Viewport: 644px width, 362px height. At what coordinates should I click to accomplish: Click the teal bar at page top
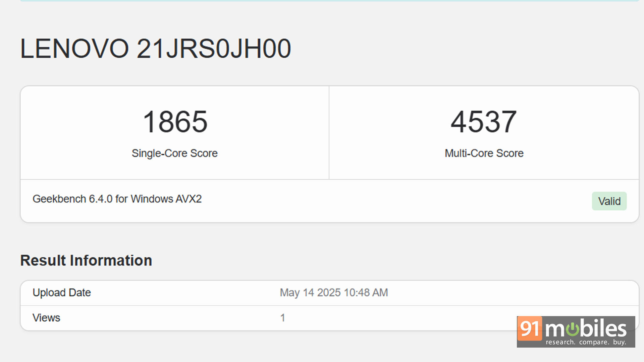(329, 1)
